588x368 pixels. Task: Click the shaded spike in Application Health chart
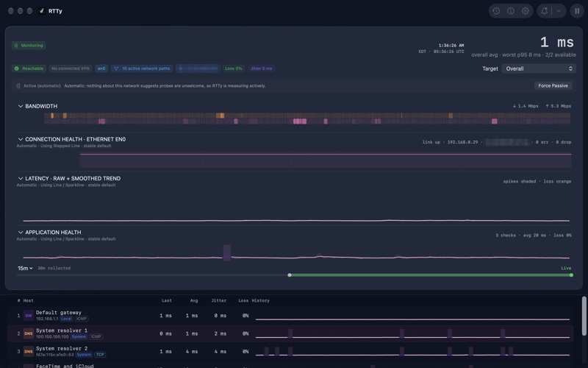[x=227, y=252]
